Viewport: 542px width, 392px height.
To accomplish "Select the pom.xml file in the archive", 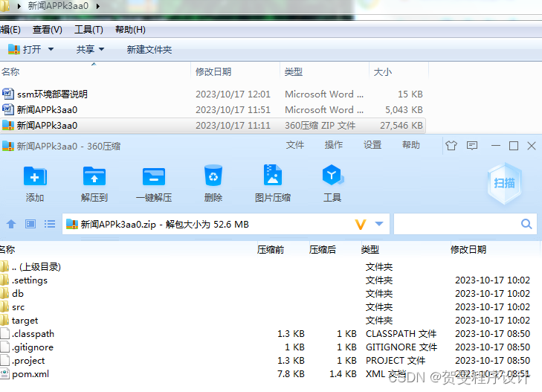I will pyautogui.click(x=30, y=374).
